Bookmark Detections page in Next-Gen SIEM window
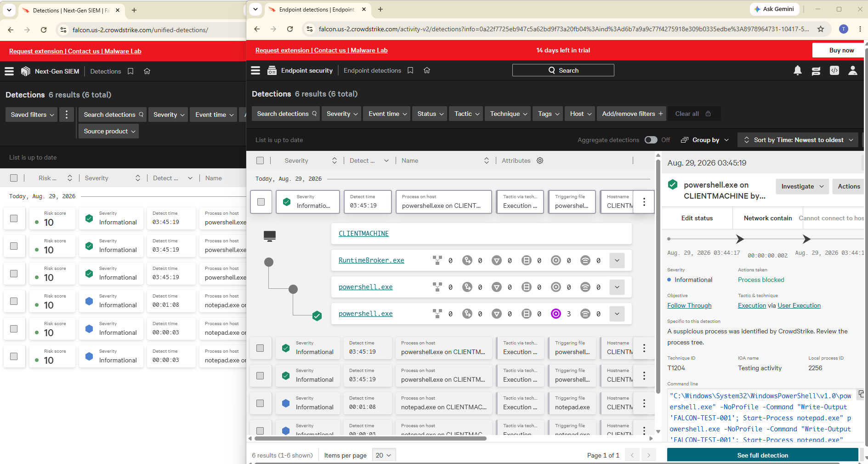 point(130,71)
